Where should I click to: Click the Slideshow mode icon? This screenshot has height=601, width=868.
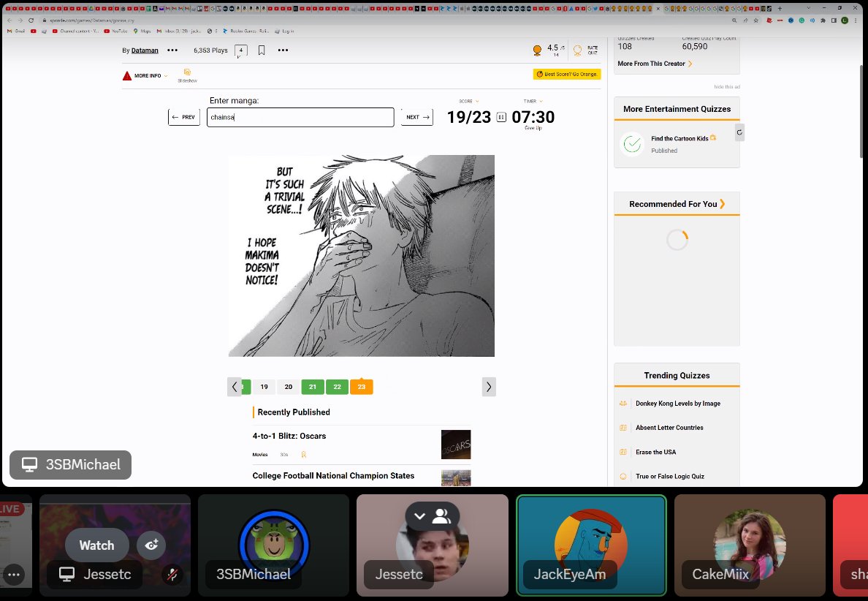[187, 72]
